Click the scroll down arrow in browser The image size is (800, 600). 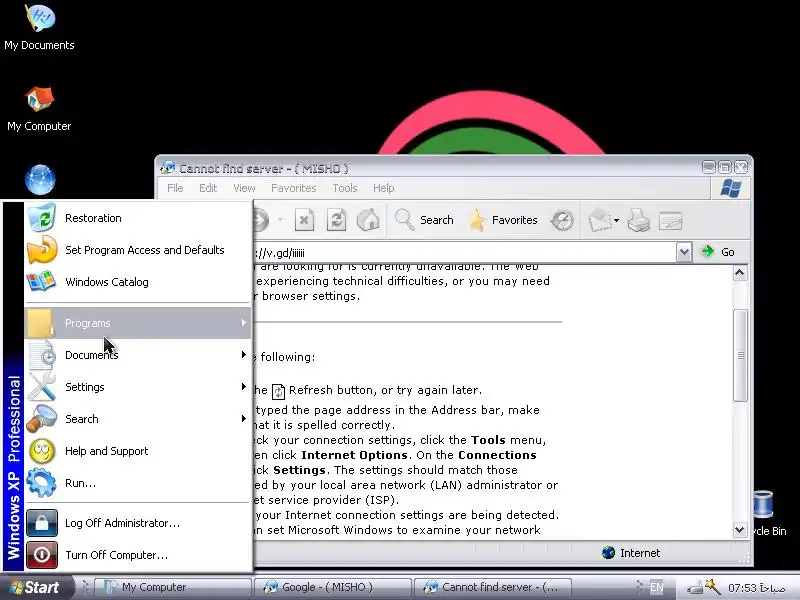coord(740,530)
